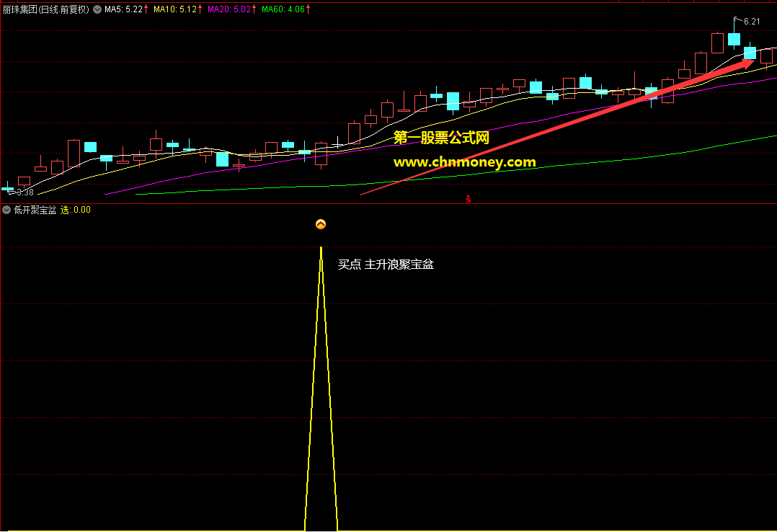777x532 pixels.
Task: Select the 丽珠集团(日线.前复权) title label
Action: [46, 9]
